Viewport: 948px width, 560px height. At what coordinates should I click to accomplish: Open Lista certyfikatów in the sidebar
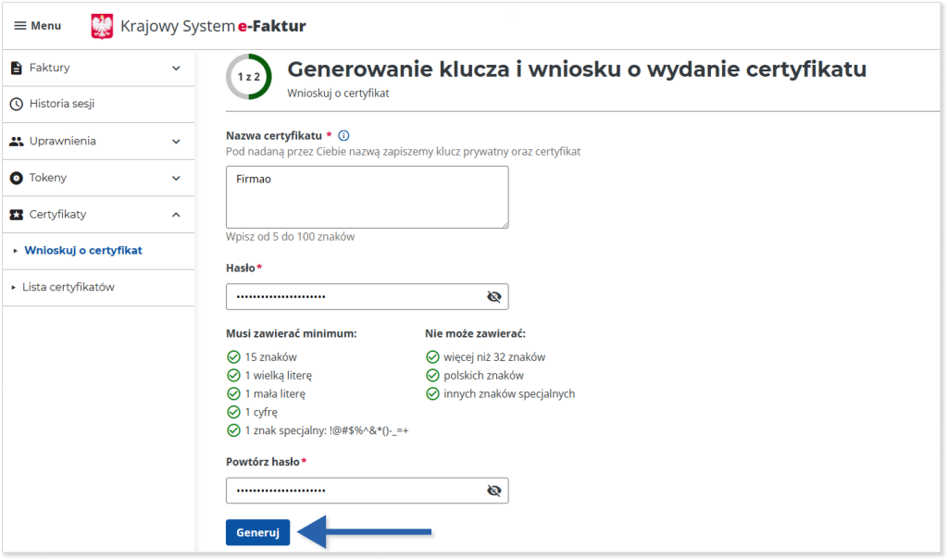pos(69,287)
